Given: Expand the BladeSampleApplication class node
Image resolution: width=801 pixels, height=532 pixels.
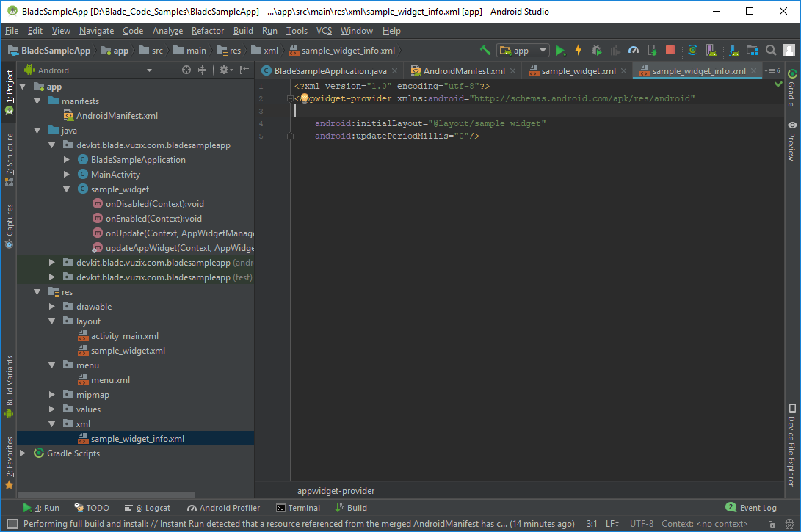Looking at the screenshot, I should coord(66,160).
